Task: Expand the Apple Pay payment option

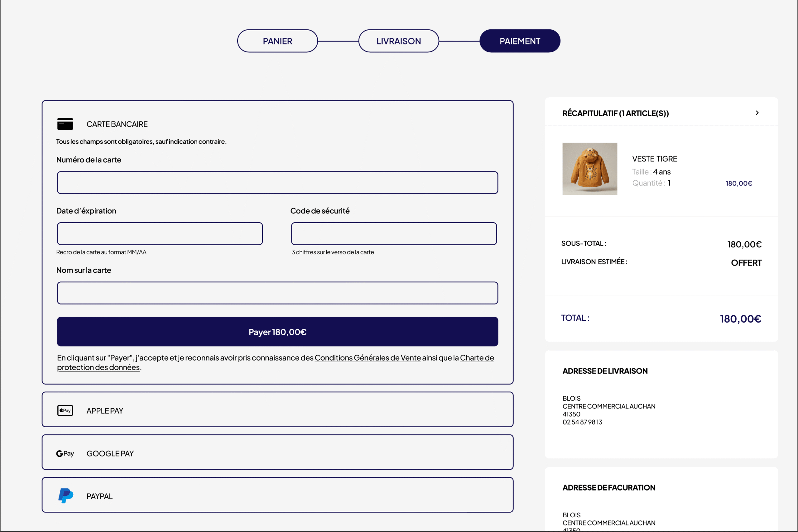Action: click(277, 410)
